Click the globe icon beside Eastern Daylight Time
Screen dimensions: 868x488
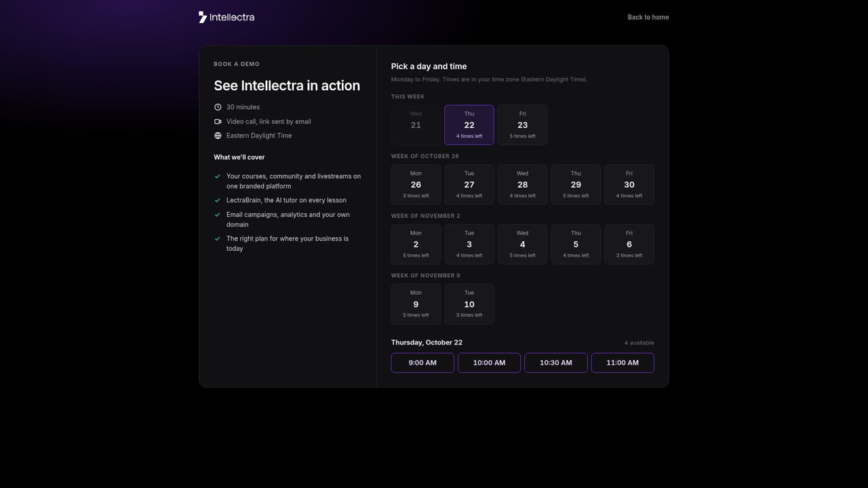click(x=218, y=136)
